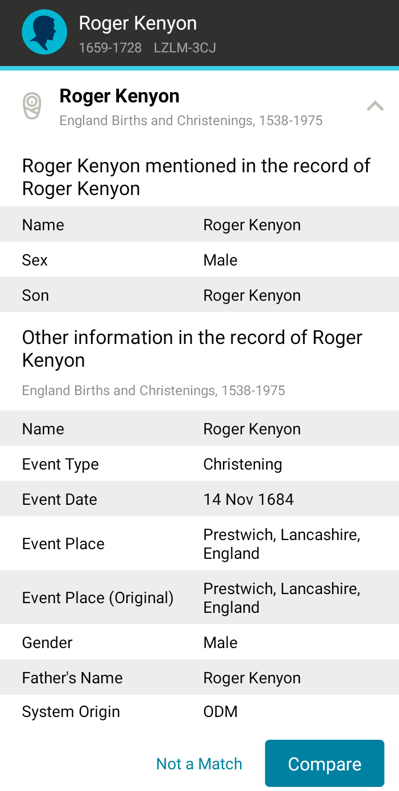The image size is (399, 791).
Task: Select the System Origin ODM row
Action: pos(199,712)
